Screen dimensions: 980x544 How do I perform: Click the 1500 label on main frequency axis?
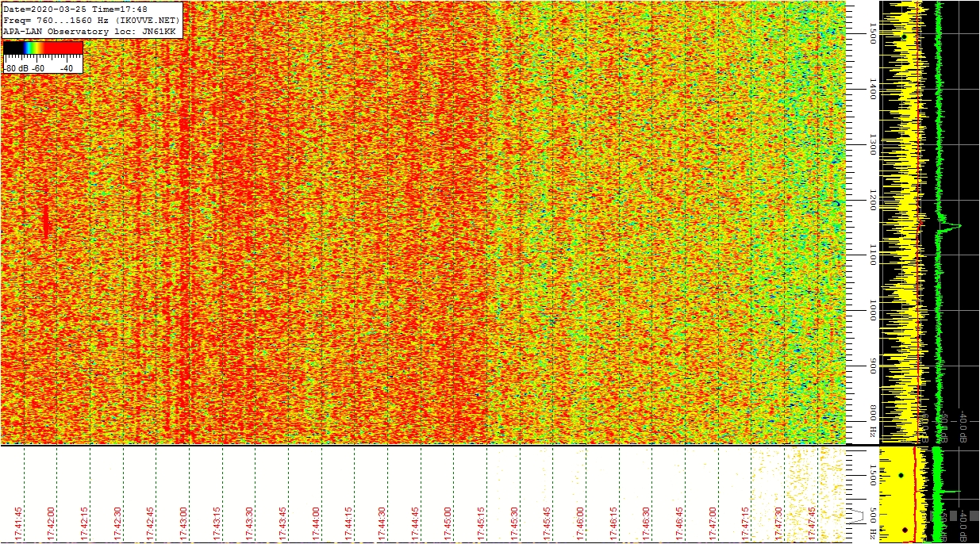(873, 33)
